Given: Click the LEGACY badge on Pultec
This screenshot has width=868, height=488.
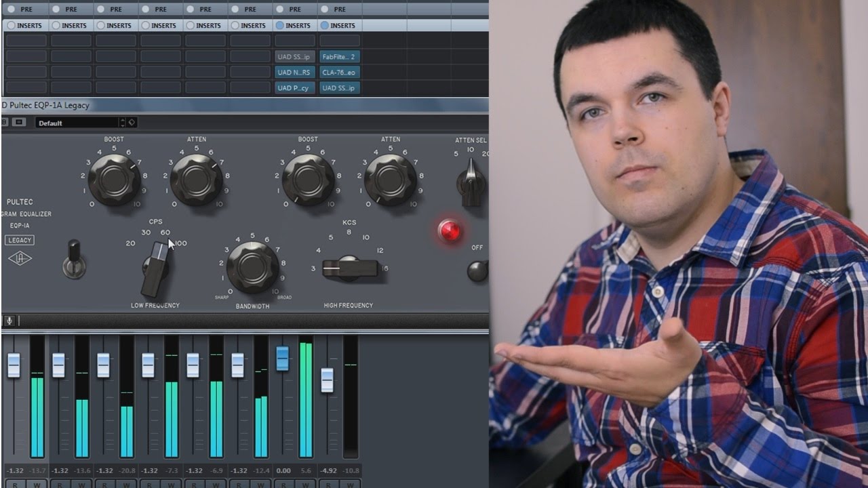Looking at the screenshot, I should 19,240.
